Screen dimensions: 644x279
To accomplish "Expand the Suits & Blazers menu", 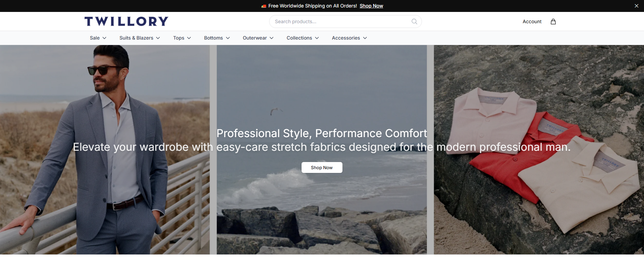I will click(140, 38).
